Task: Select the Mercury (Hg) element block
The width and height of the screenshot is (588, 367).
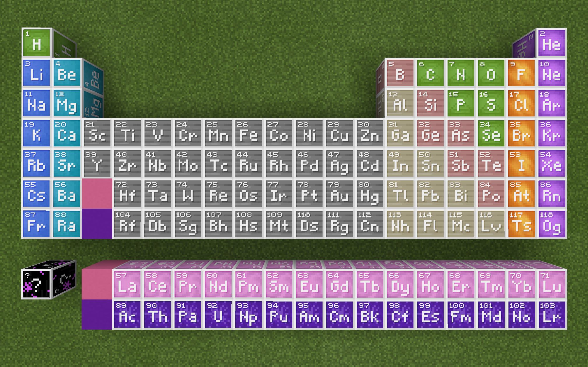Action: (x=370, y=194)
